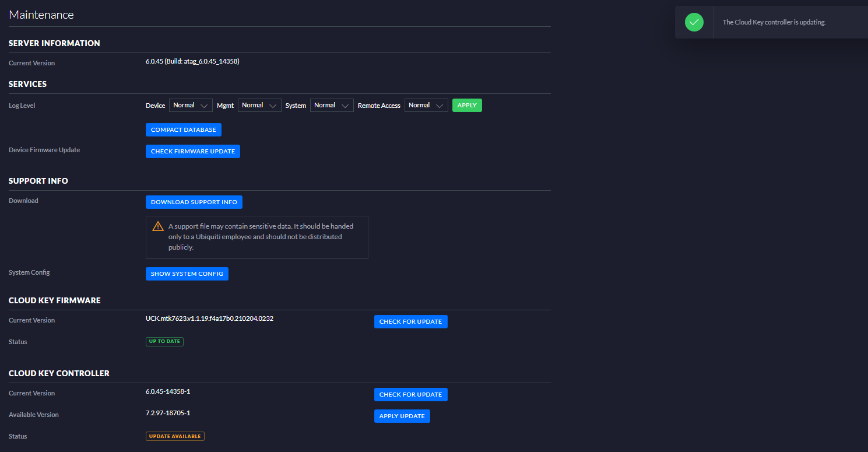The height and width of the screenshot is (452, 868).
Task: Click the Update Available status badge
Action: coord(175,436)
